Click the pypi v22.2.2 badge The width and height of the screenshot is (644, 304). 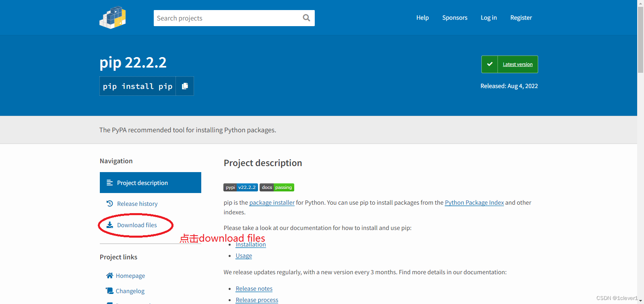(x=241, y=187)
